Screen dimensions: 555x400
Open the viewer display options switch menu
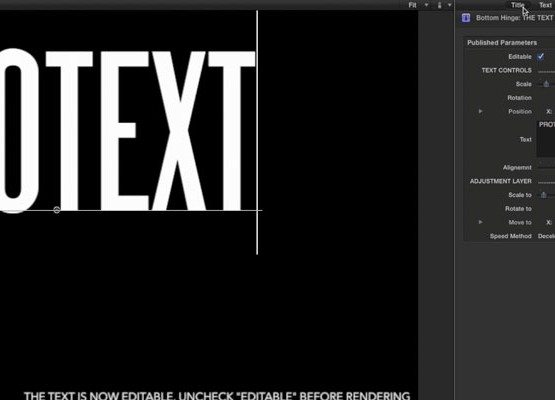(x=444, y=5)
